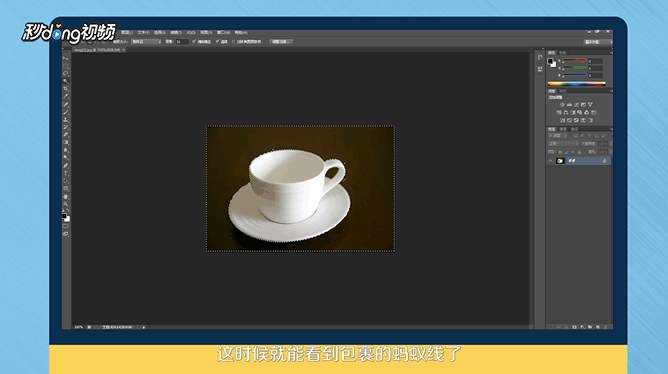Toggle lock position in Layers panel
Image resolution: width=668 pixels, height=374 pixels.
pyautogui.click(x=573, y=152)
